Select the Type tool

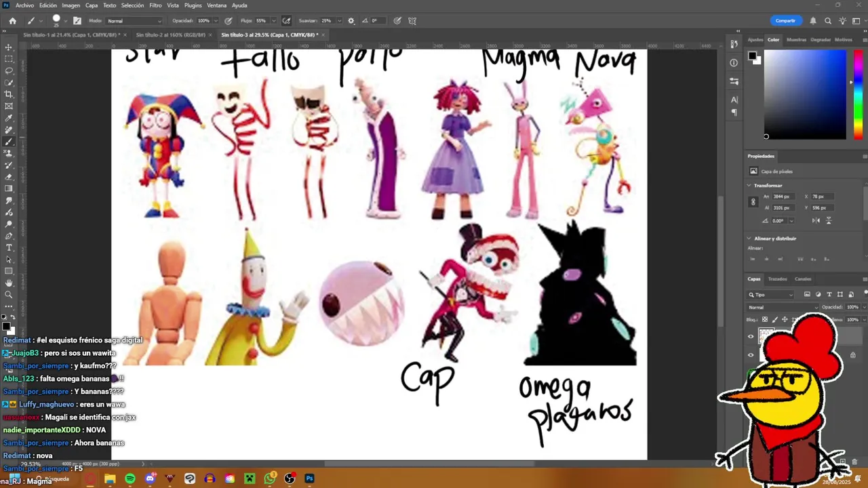click(9, 247)
